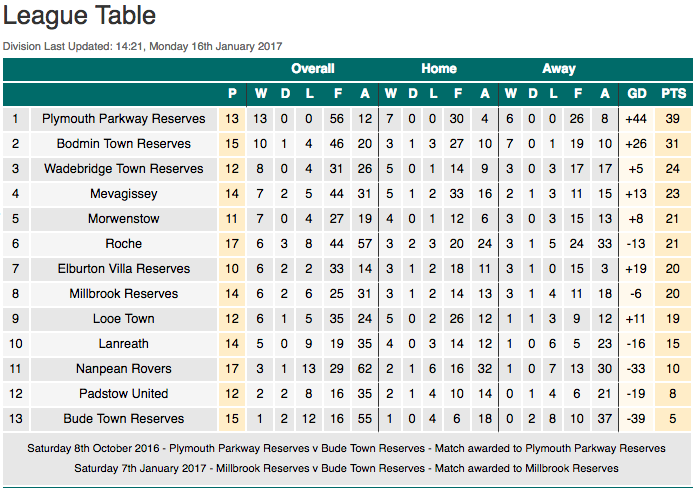
Task: Open Elburton Villa Reserves team entry
Action: [124, 269]
